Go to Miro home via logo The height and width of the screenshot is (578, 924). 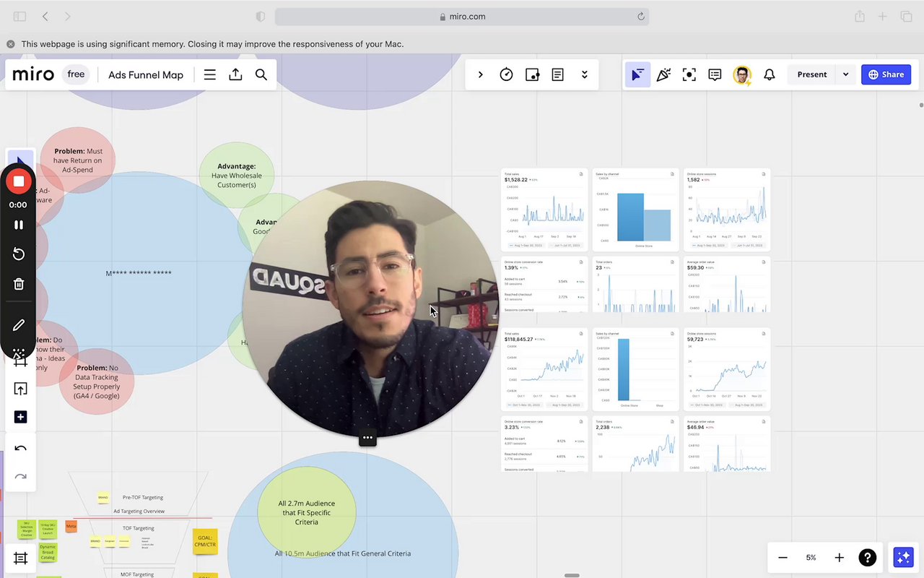(x=33, y=74)
